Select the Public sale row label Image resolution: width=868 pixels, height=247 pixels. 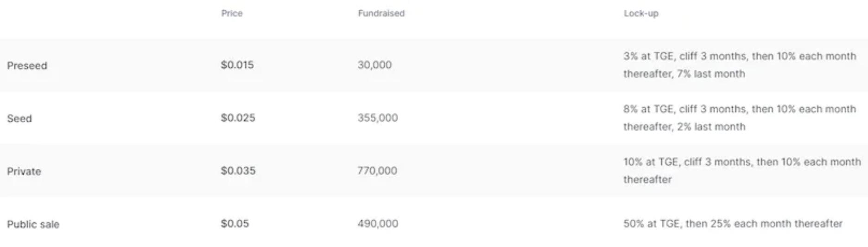[x=33, y=224]
